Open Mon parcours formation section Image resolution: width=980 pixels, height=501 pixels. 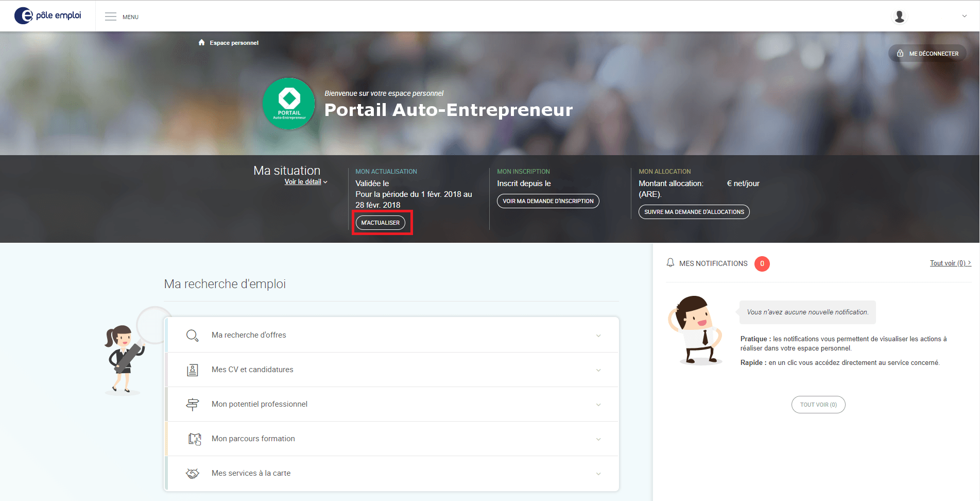392,439
